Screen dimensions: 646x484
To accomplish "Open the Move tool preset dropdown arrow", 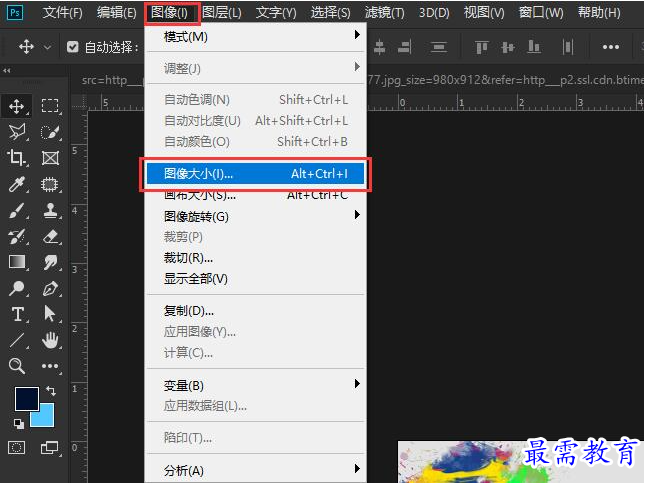I will [48, 47].
